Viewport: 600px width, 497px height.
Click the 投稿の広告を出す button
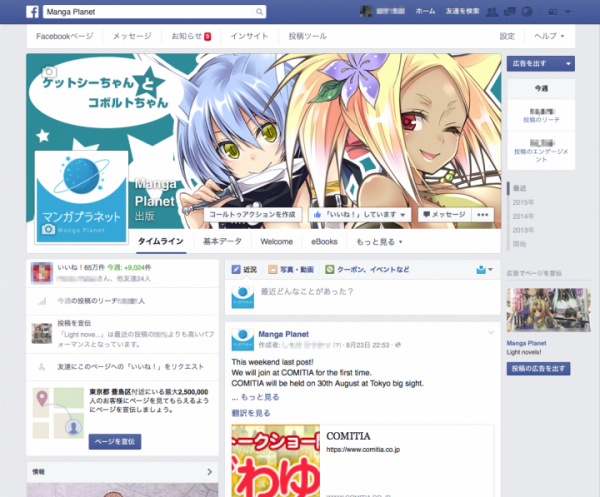538,369
